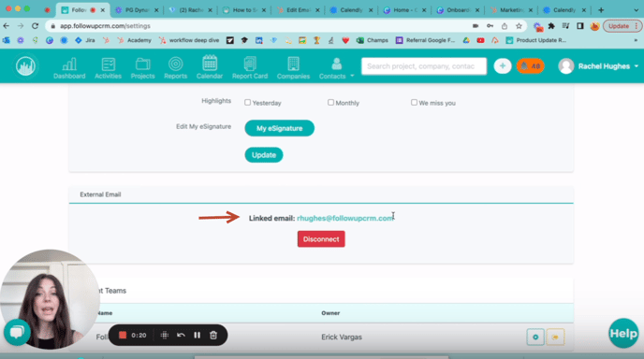Click the address bar URL

click(x=105, y=26)
